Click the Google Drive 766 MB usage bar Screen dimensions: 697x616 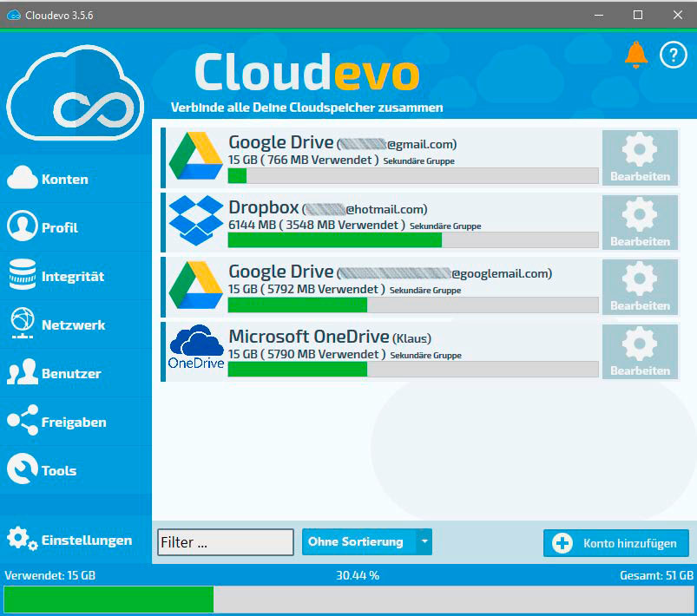click(x=413, y=175)
